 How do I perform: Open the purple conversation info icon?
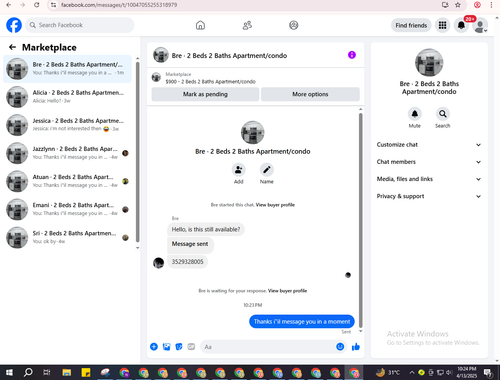[352, 55]
